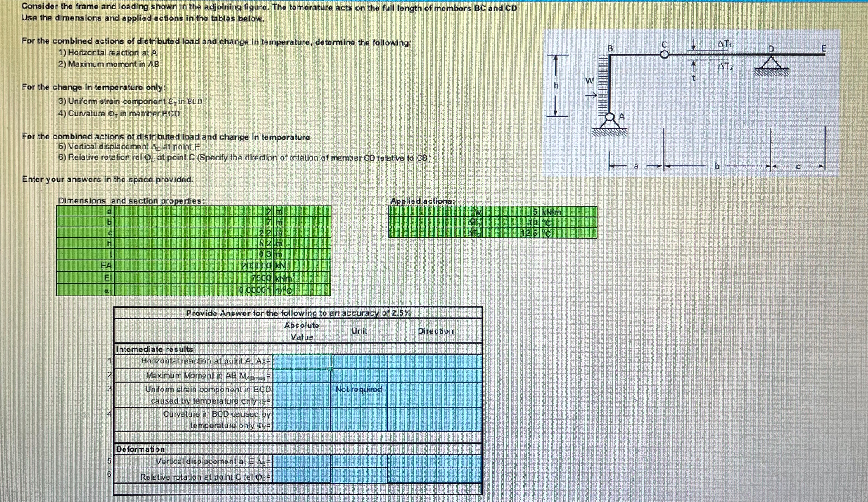
Task: Select the Direction cell for Horizontal reaction at A
Action: coord(435,361)
